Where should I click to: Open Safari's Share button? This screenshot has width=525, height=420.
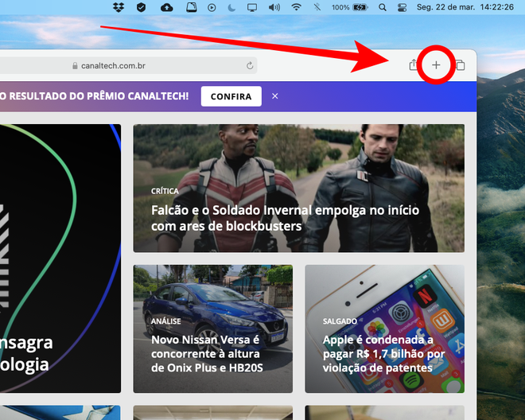(414, 64)
